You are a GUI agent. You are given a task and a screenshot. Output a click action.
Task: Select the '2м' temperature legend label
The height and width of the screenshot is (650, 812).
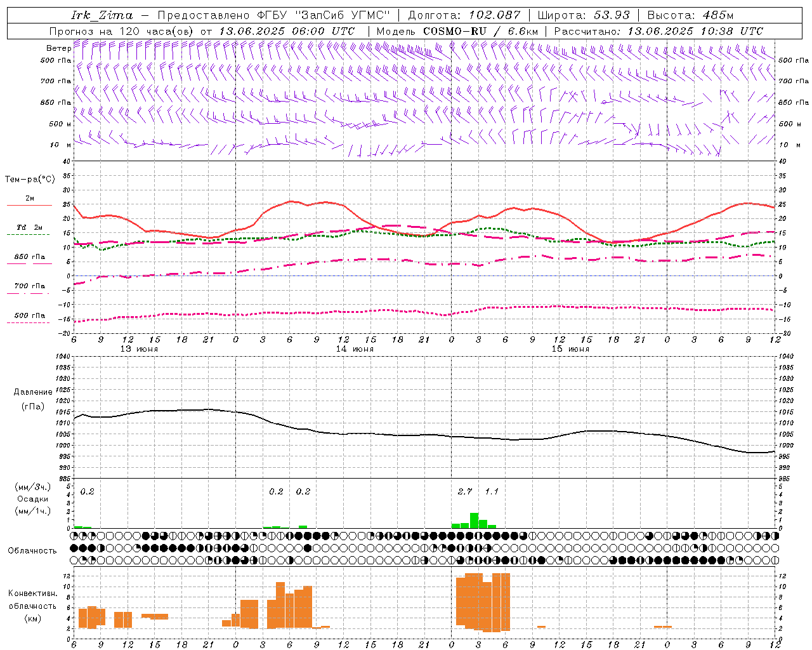click(x=30, y=199)
